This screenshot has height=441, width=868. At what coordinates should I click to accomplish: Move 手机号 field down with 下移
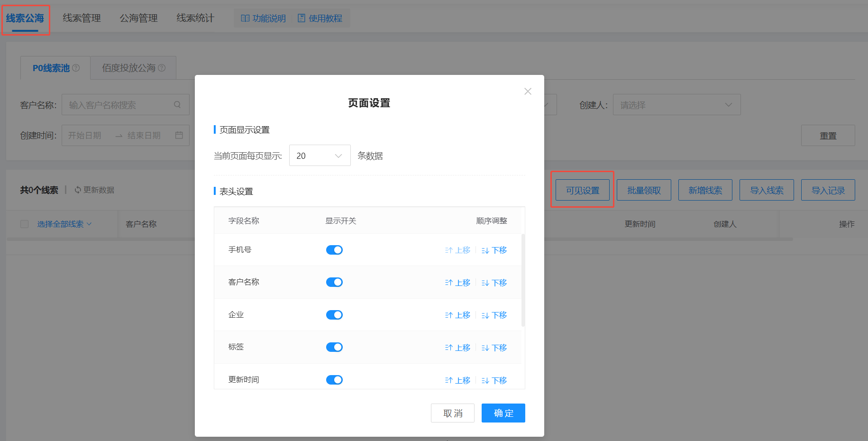(x=494, y=250)
